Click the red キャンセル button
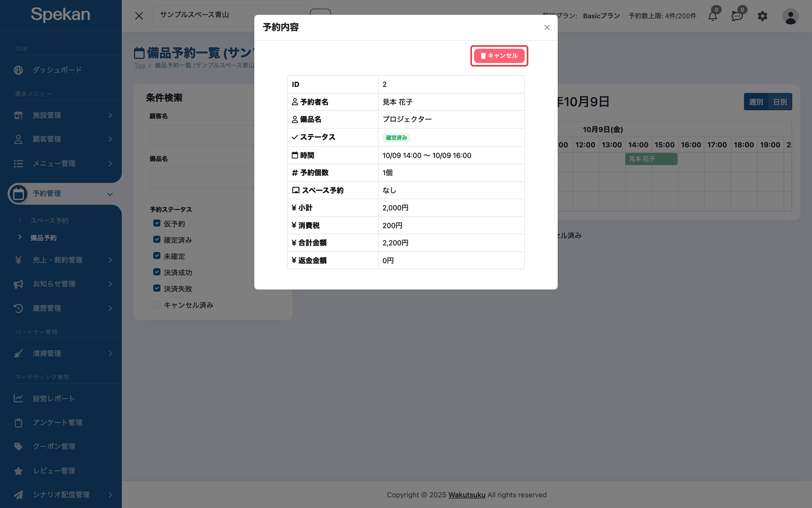Viewport: 812px width, 508px height. pyautogui.click(x=499, y=56)
